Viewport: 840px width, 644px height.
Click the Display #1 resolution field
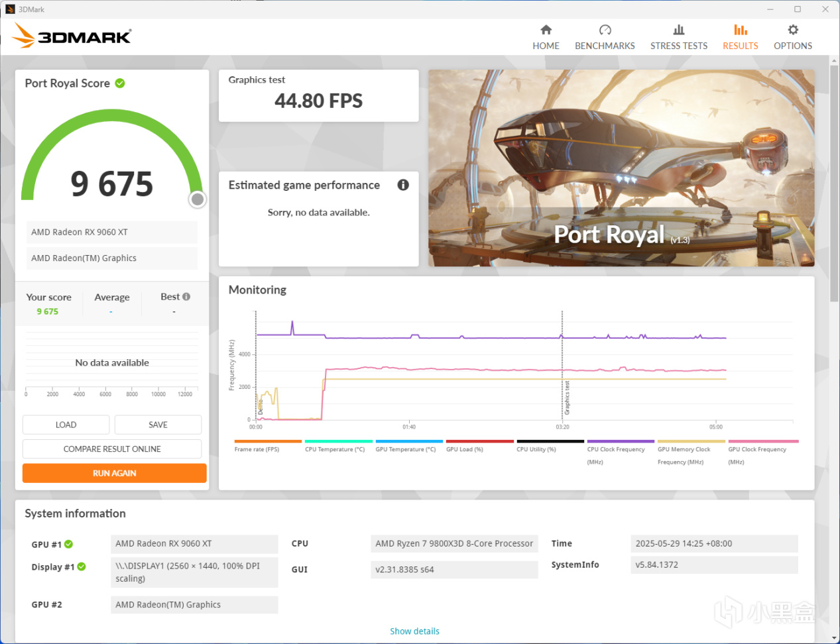point(194,572)
